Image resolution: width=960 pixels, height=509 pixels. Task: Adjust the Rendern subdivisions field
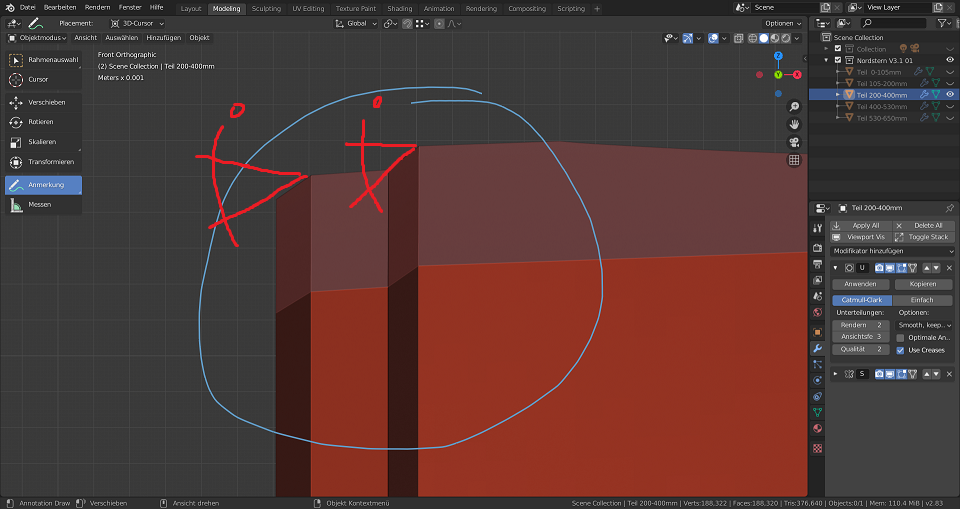tap(860, 325)
